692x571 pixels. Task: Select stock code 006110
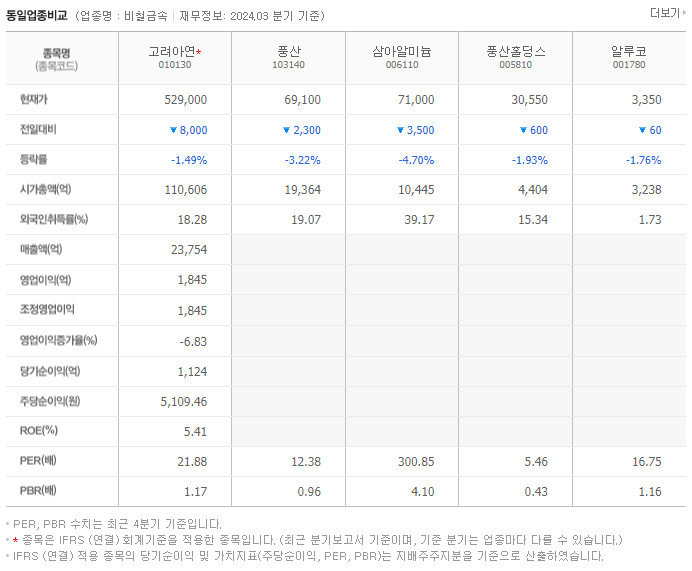(402, 65)
